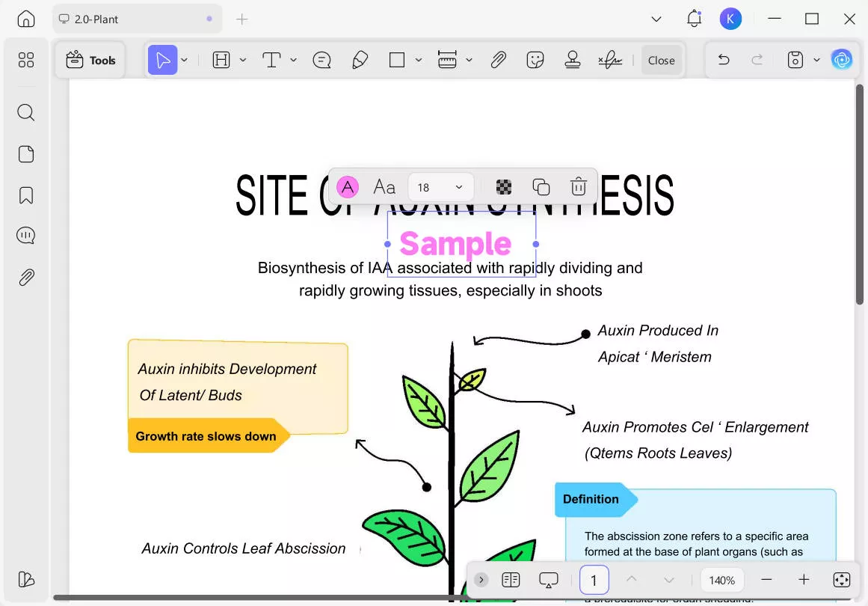Click the Close button in toolbar
Viewport: 868px width, 606px height.
pos(661,60)
